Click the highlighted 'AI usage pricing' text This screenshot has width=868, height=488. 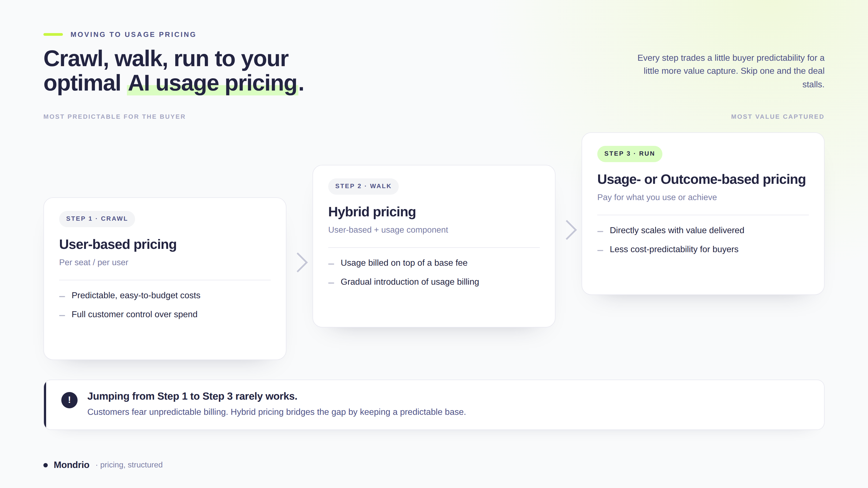point(213,83)
